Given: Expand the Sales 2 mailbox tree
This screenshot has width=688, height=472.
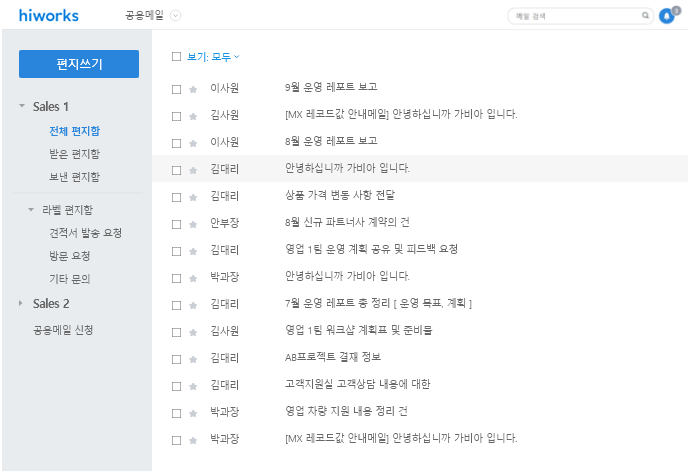Looking at the screenshot, I should click(x=21, y=304).
